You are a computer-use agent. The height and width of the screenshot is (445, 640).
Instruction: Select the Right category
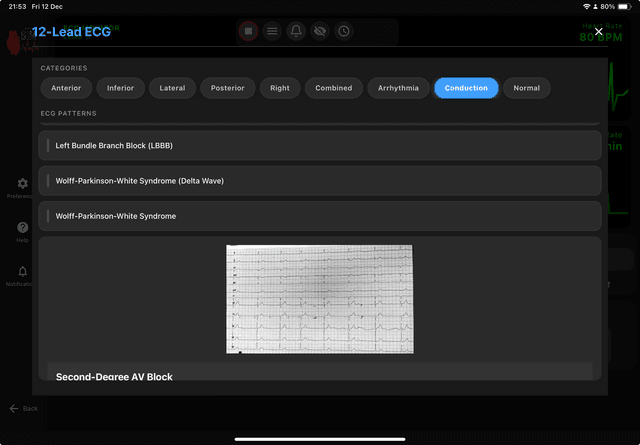(280, 88)
